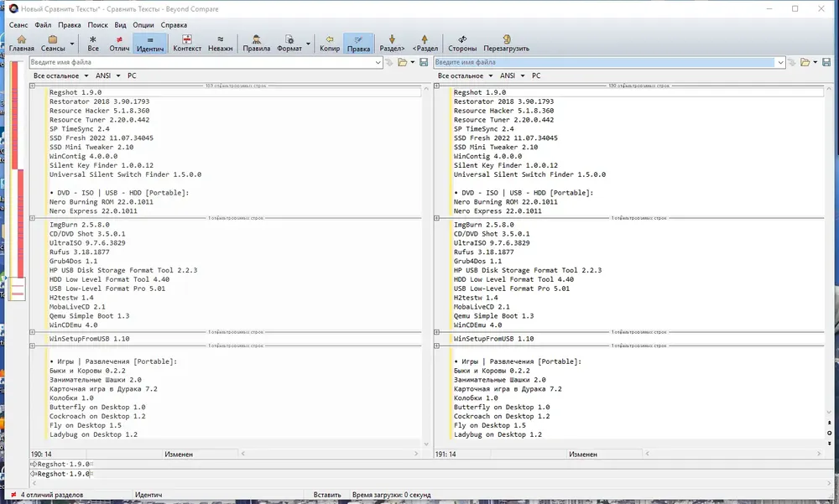This screenshot has height=504, width=839.
Task: Select 'Resource Hacker 5.1.8.360' in right pane
Action: (503, 111)
